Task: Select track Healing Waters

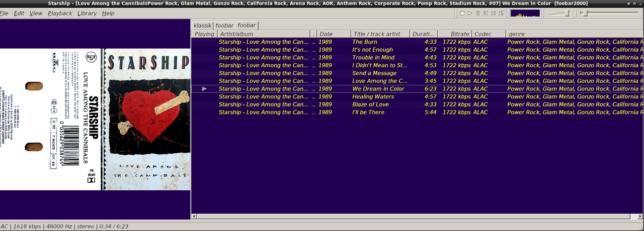Action: (418, 96)
